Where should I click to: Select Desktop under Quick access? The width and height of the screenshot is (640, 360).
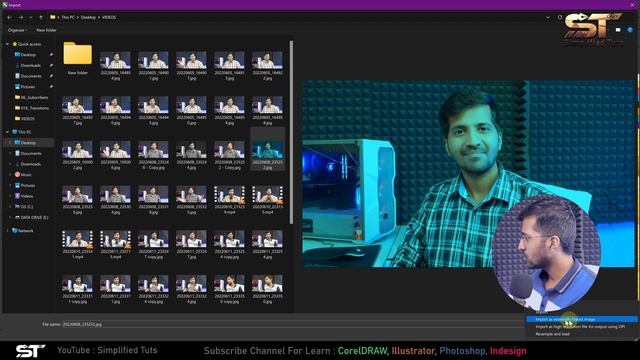pyautogui.click(x=28, y=55)
